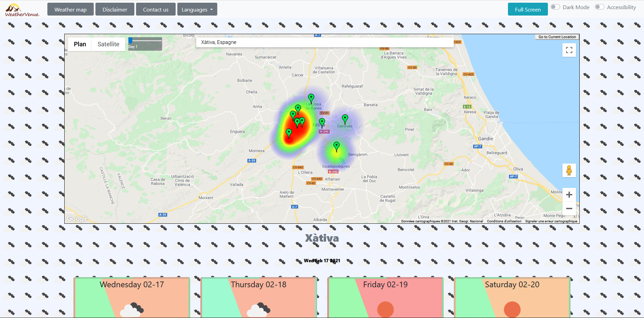This screenshot has height=318, width=644.
Task: Open the Contact us page
Action: point(156,9)
